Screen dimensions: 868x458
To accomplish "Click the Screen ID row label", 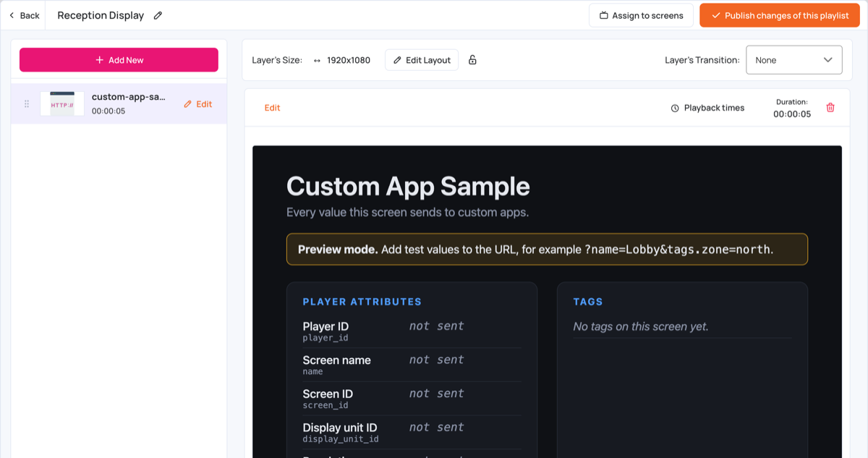I will [328, 394].
